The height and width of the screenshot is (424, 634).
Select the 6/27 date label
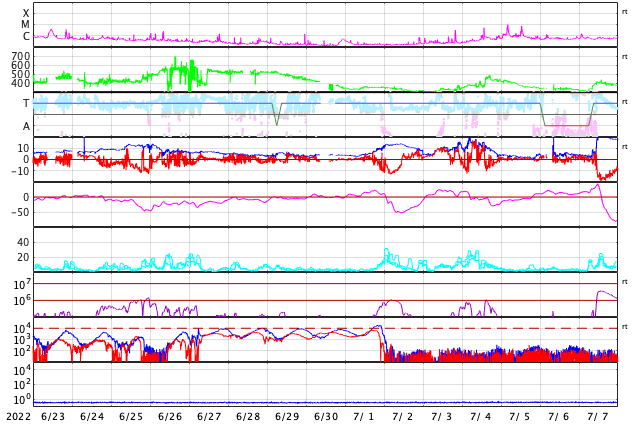click(x=209, y=417)
